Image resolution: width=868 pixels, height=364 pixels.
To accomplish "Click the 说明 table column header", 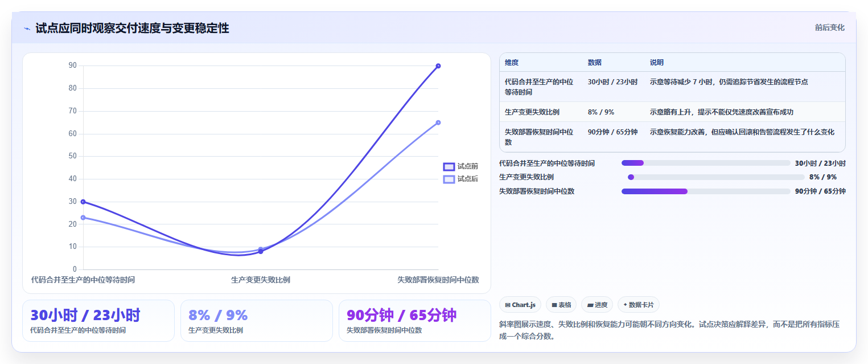I will point(657,63).
